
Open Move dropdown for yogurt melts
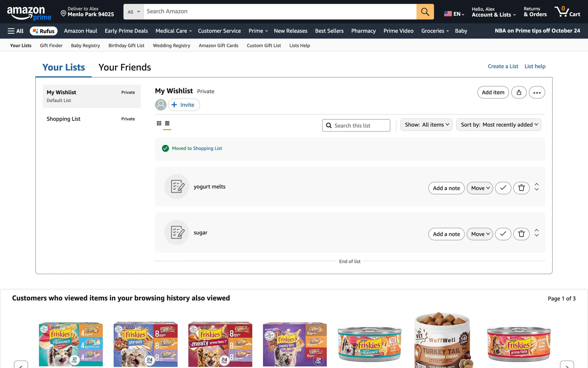pos(480,188)
